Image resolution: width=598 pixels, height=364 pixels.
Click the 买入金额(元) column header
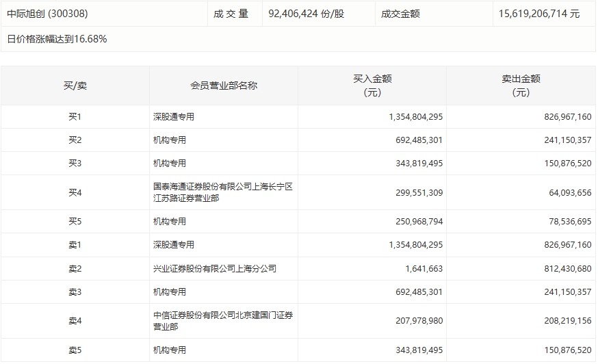click(372, 86)
